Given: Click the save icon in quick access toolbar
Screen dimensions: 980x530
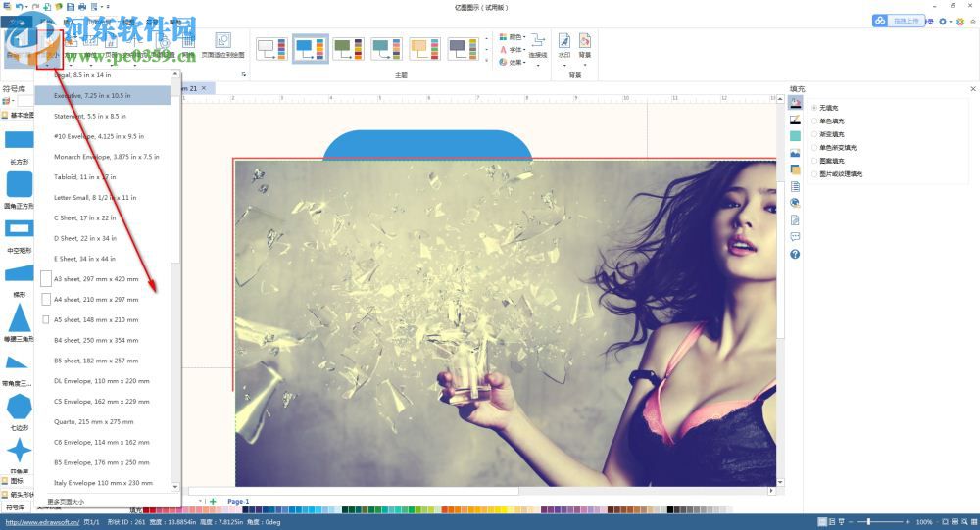Looking at the screenshot, I should click(71, 6).
